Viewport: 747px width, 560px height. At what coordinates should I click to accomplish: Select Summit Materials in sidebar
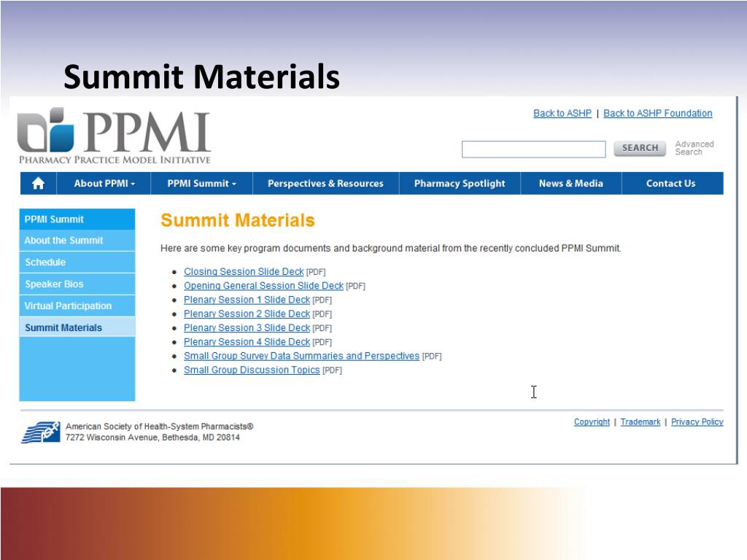point(77,327)
